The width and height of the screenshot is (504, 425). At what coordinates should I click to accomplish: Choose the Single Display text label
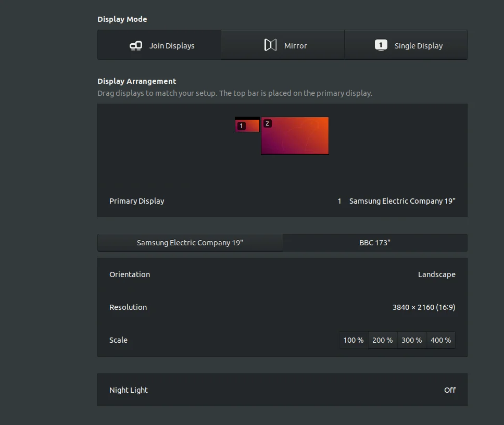point(419,46)
